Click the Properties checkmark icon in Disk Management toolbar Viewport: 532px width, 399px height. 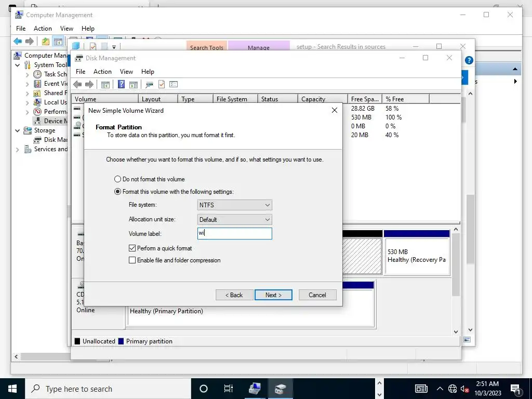coord(162,84)
